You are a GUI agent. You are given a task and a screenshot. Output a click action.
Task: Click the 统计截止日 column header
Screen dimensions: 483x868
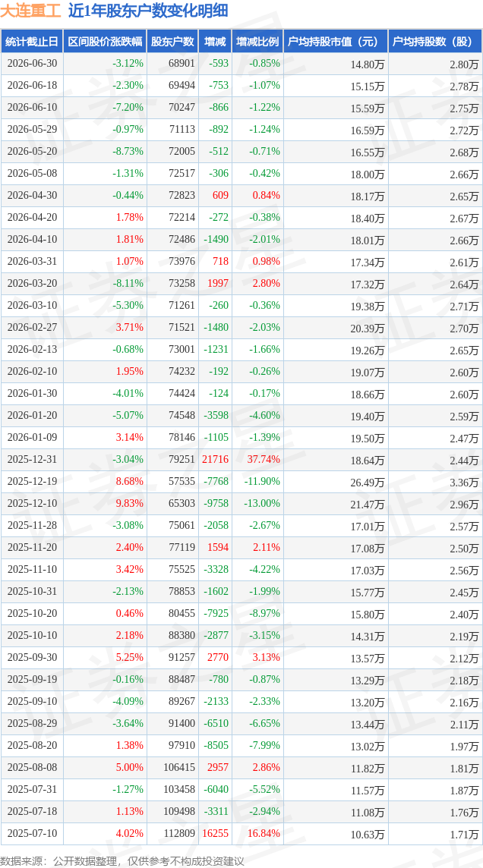click(x=32, y=42)
